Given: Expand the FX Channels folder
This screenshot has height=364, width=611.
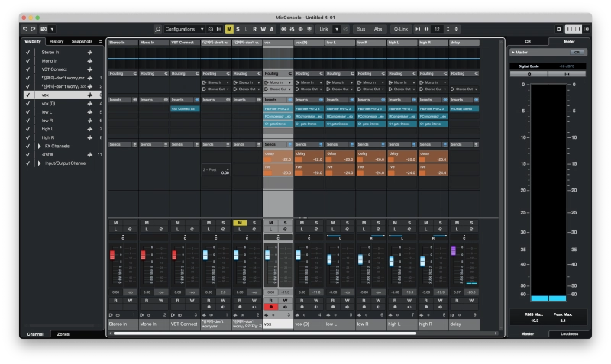Looking at the screenshot, I should (40, 147).
